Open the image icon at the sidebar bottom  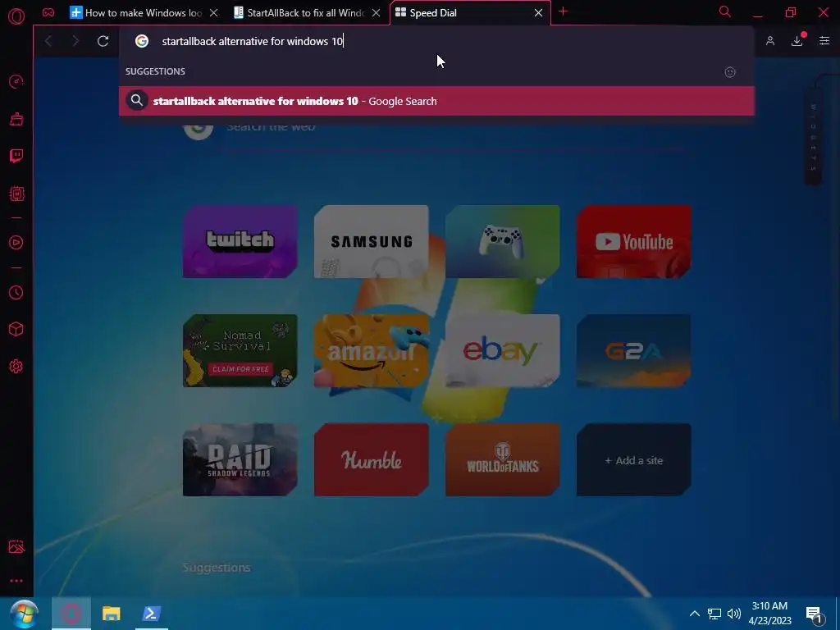(x=16, y=546)
